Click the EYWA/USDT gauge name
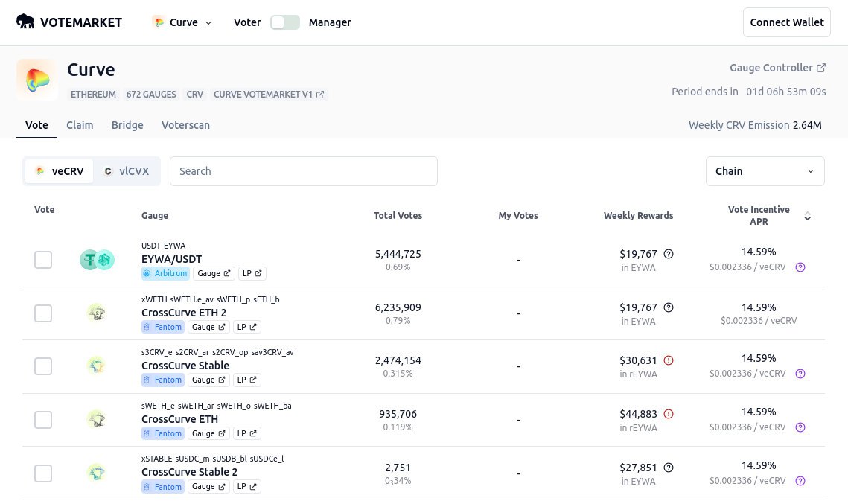Image resolution: width=848 pixels, height=504 pixels. 171,259
